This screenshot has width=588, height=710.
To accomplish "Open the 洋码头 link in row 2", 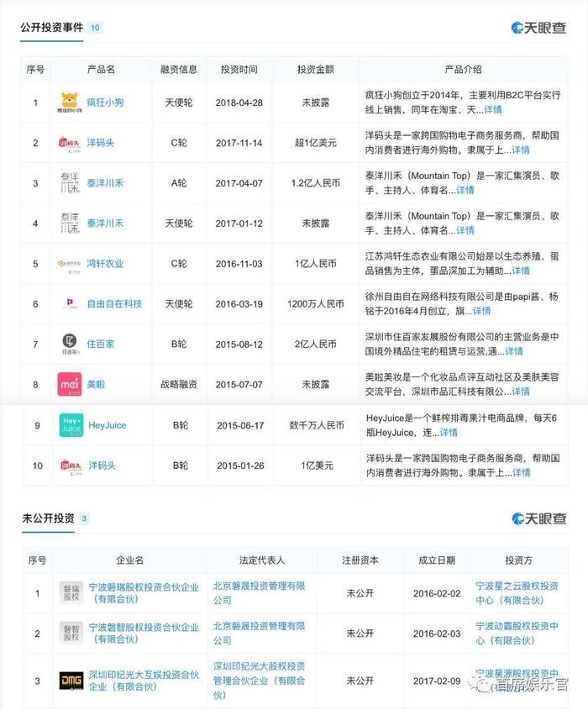I will coord(101,143).
